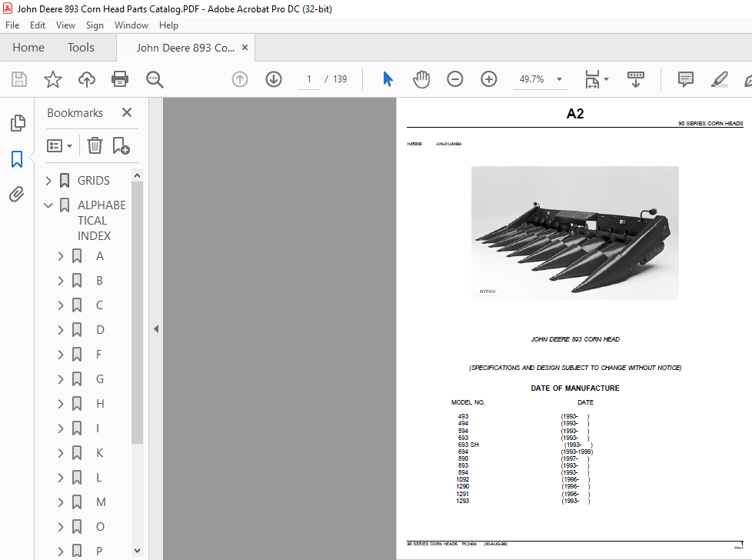Open fit page options tool
Viewport: 752px width, 560px height.
[x=596, y=79]
